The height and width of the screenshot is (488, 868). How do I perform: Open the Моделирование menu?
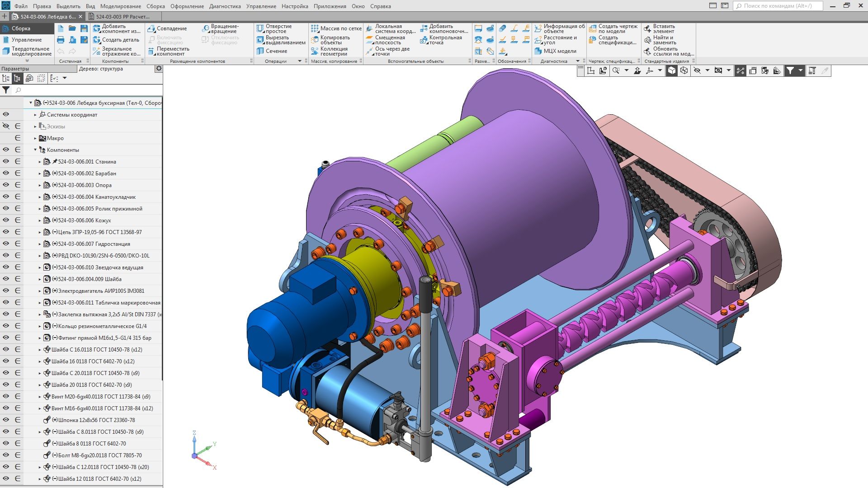120,6
